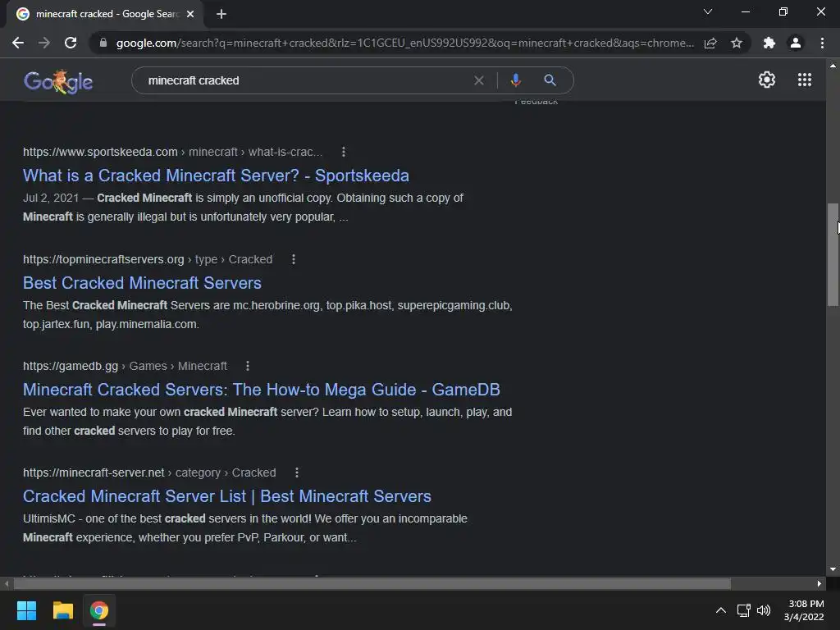Screen dimensions: 840x630
Task: Click the 'UltimisMC' snippet text
Action: (x=49, y=518)
